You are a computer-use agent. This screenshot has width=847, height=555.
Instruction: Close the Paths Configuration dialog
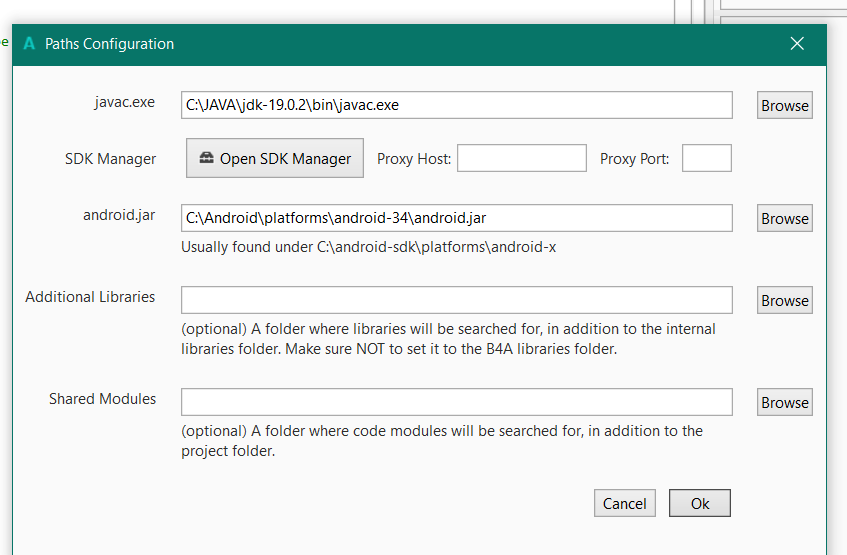click(797, 43)
